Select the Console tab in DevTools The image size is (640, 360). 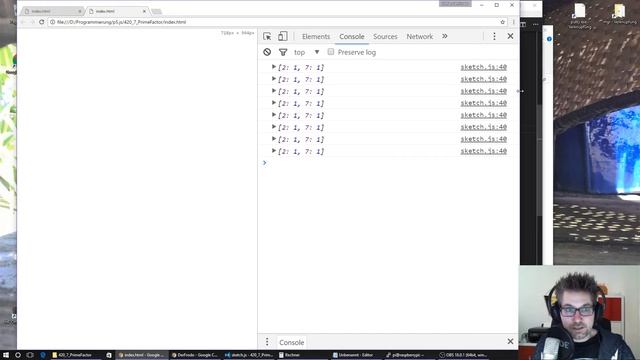352,37
